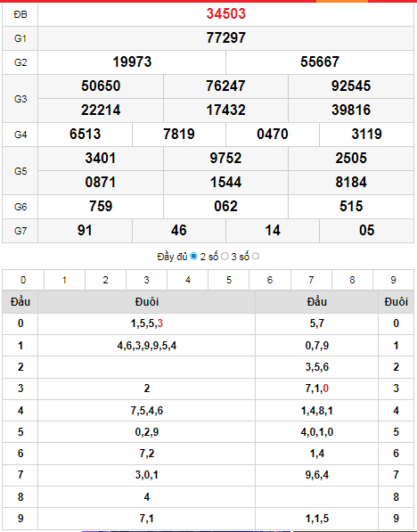Click digit 3 in the number filter row
The width and height of the screenshot is (417, 532).
[147, 280]
